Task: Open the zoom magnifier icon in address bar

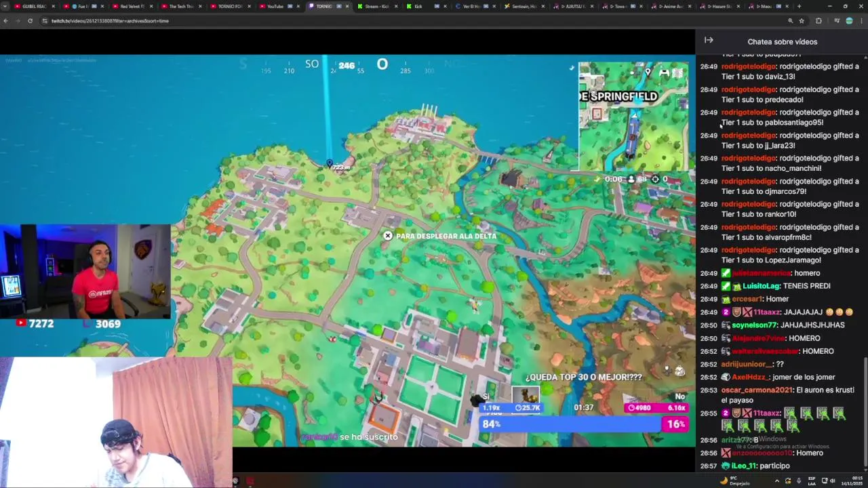Action: [790, 21]
